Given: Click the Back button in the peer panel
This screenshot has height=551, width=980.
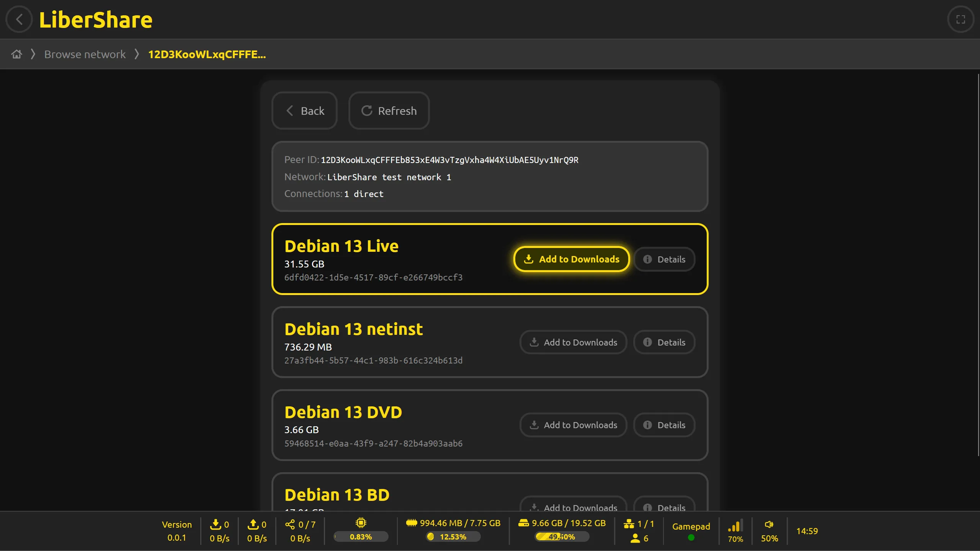Looking at the screenshot, I should (x=304, y=111).
